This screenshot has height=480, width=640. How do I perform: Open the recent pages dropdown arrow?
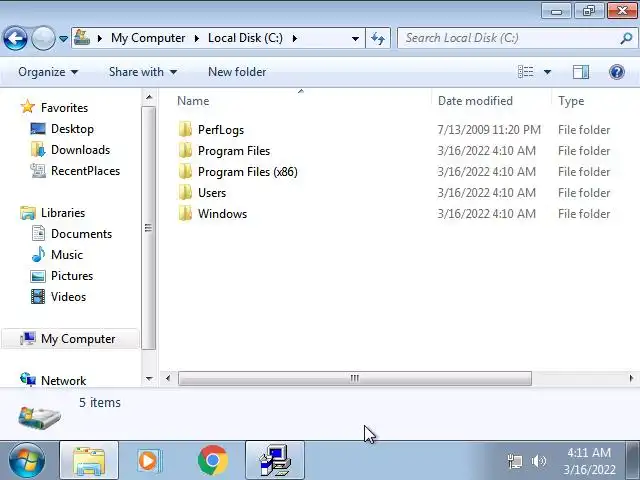(x=63, y=39)
